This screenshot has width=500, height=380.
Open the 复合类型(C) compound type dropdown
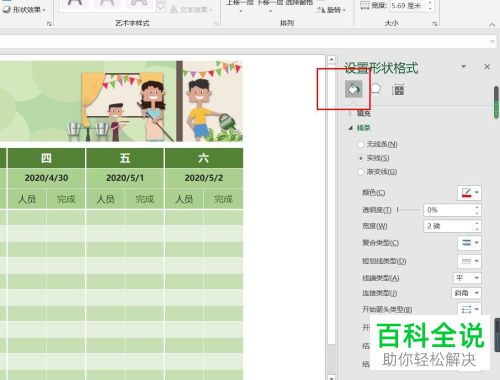469,243
